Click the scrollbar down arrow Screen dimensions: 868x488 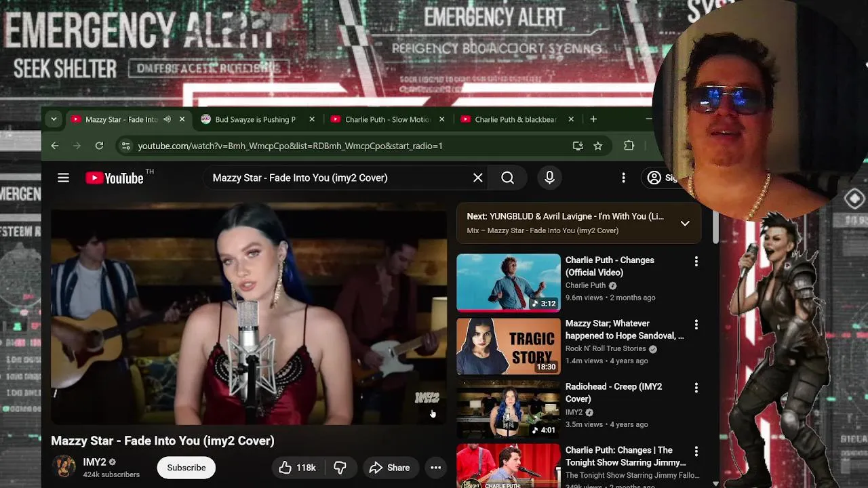pyautogui.click(x=715, y=483)
